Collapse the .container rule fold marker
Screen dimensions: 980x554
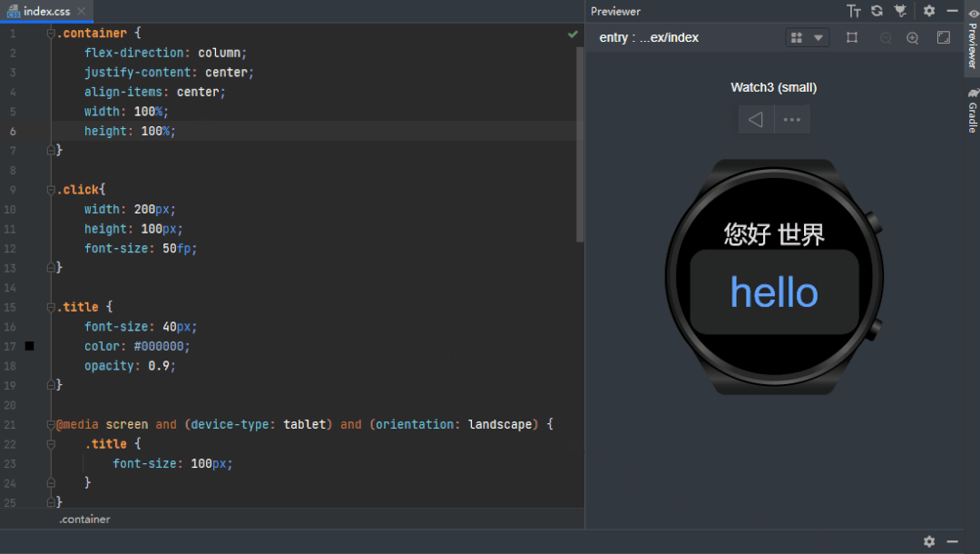(51, 33)
